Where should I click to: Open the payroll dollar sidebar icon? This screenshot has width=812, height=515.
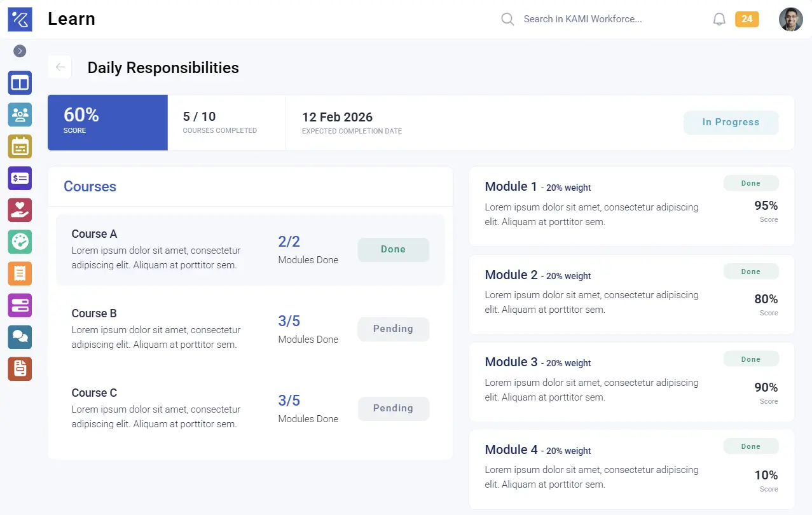(20, 178)
